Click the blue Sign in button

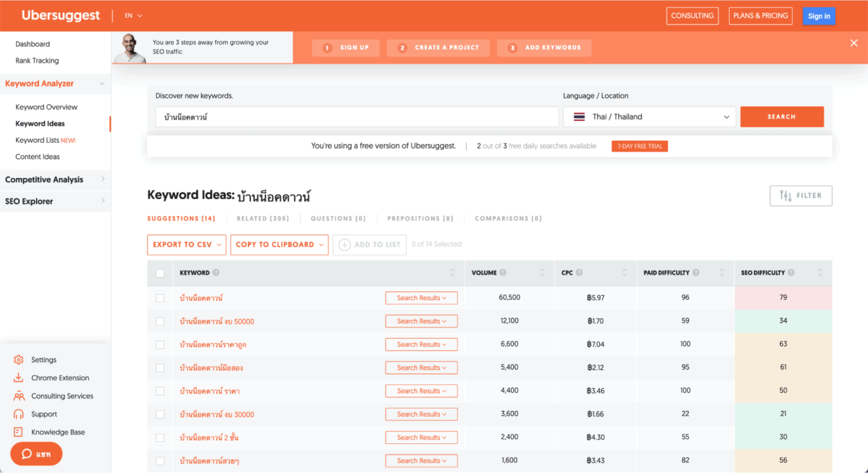(x=819, y=16)
